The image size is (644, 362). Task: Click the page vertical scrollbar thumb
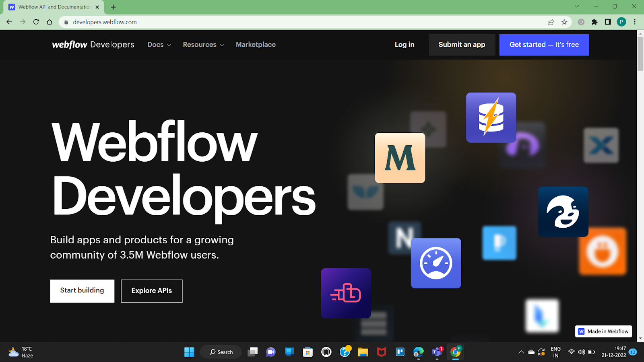coord(640,53)
